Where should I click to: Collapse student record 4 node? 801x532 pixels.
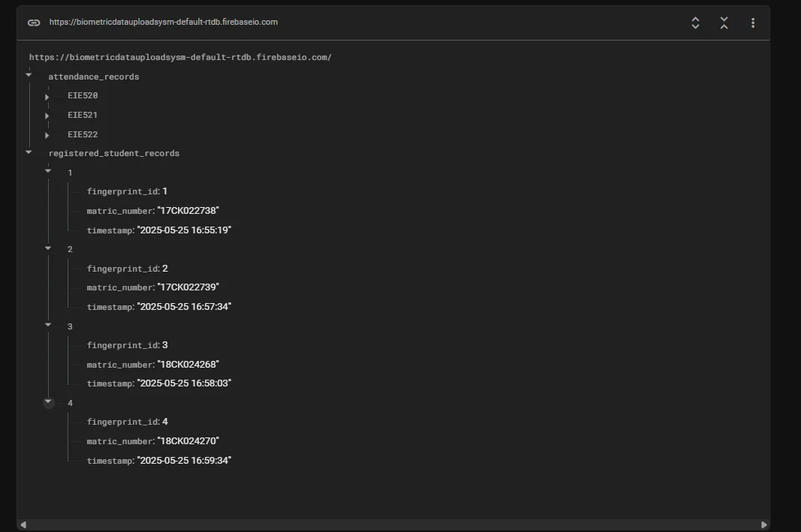click(49, 402)
